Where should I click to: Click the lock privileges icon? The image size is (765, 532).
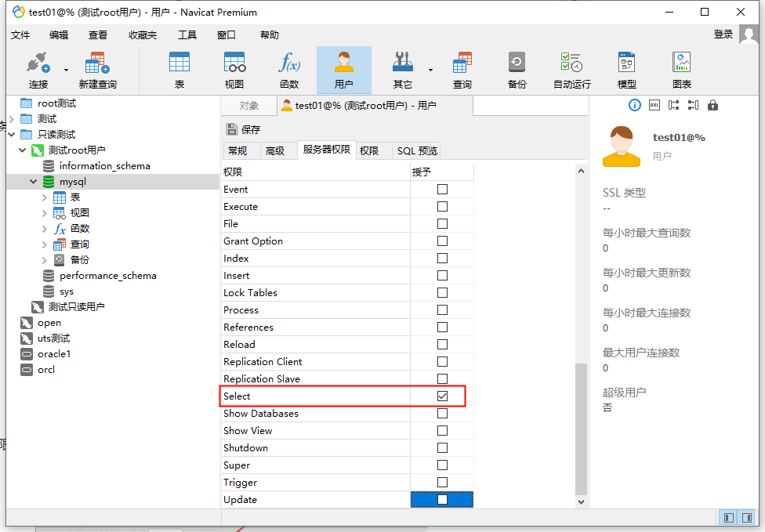pos(712,105)
